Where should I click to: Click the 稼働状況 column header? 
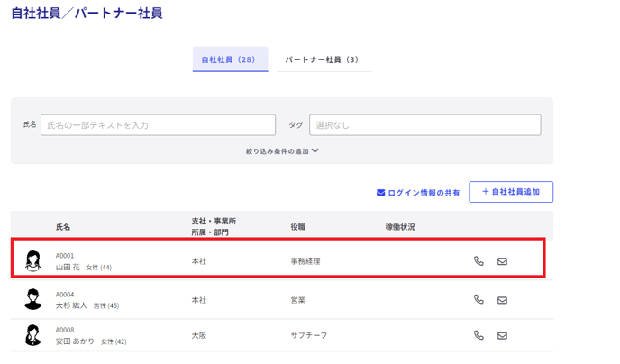pyautogui.click(x=400, y=227)
